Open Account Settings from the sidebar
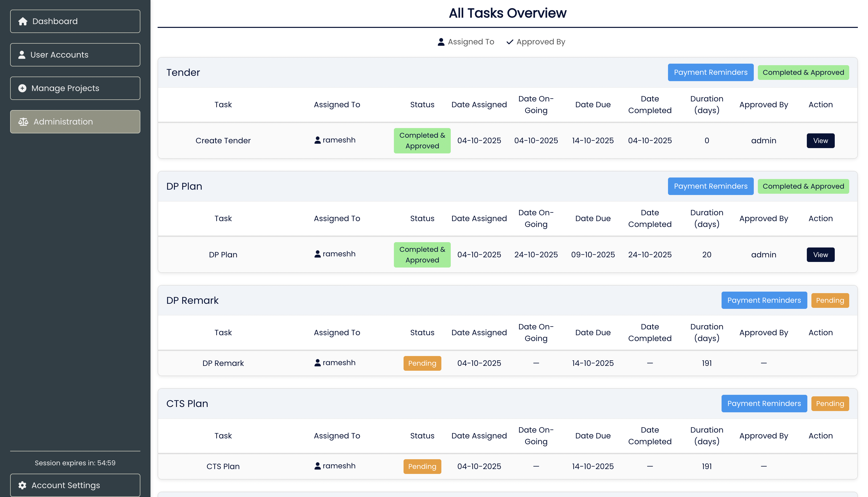 coord(65,485)
